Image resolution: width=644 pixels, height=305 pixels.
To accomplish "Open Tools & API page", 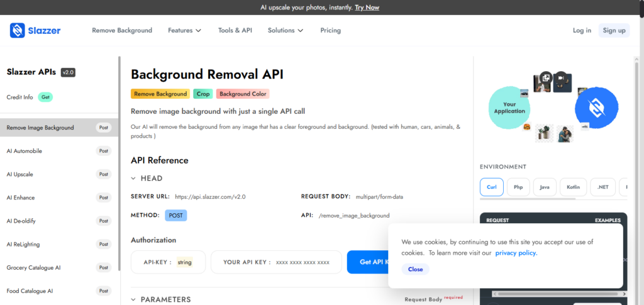I will [235, 30].
